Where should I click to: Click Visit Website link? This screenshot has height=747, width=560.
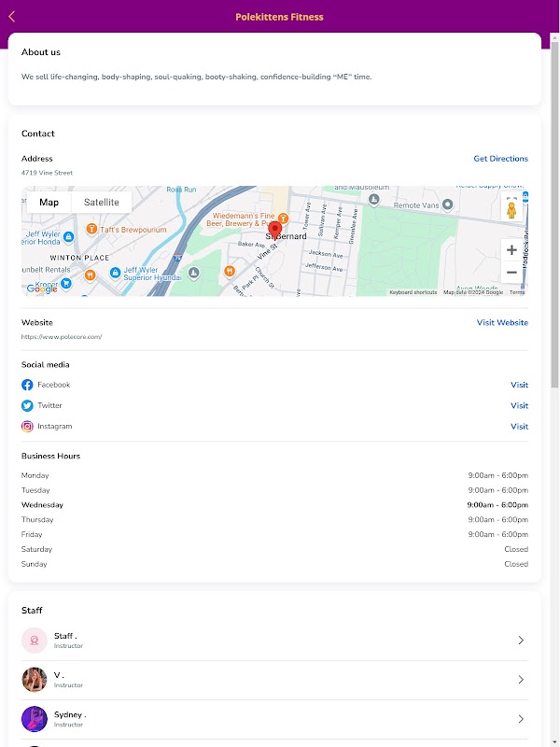click(x=502, y=322)
